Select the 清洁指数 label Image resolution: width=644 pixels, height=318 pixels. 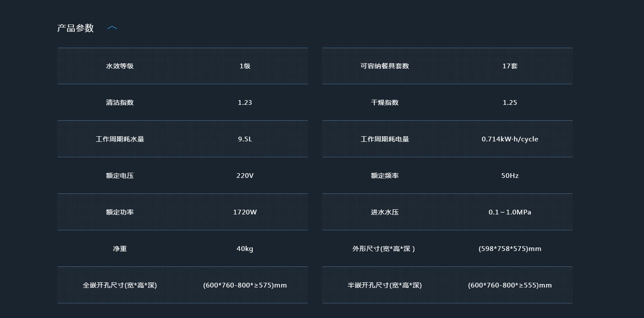point(120,103)
